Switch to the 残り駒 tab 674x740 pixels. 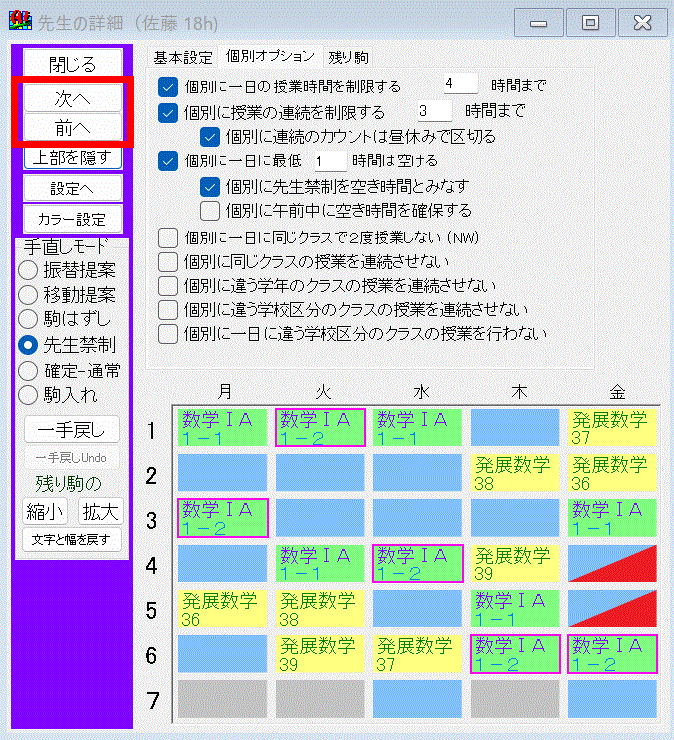pos(348,58)
